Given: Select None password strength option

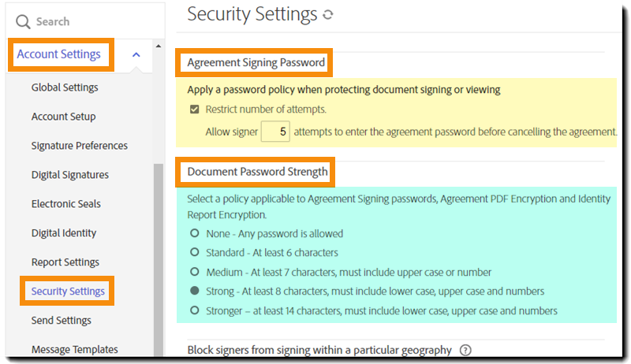Looking at the screenshot, I should click(194, 234).
